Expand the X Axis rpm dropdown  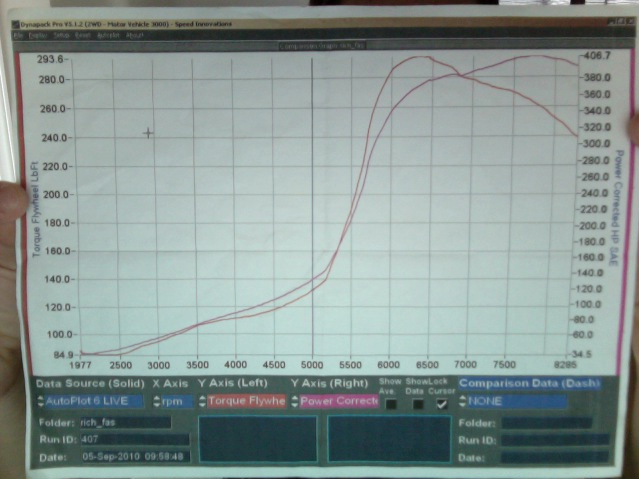[171, 402]
